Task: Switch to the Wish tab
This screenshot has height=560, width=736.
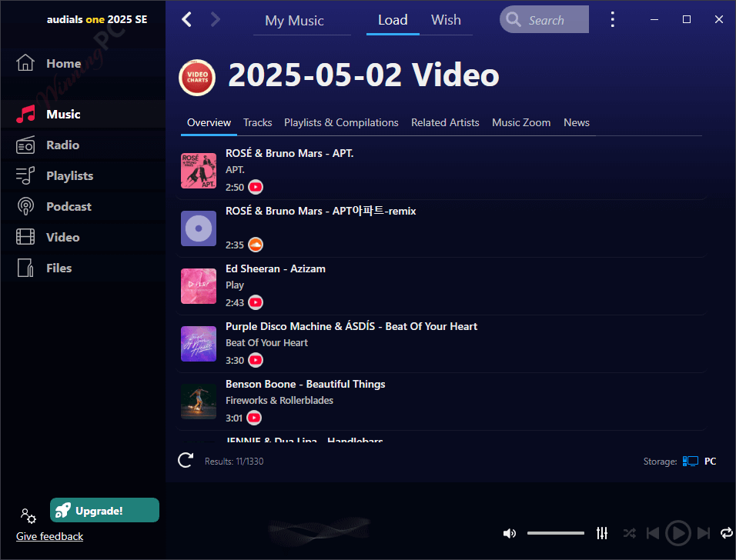Action: (x=446, y=20)
